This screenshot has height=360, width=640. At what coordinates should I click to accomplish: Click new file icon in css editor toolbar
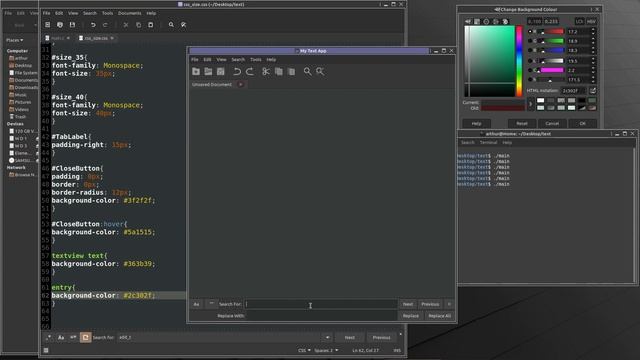pos(47,25)
